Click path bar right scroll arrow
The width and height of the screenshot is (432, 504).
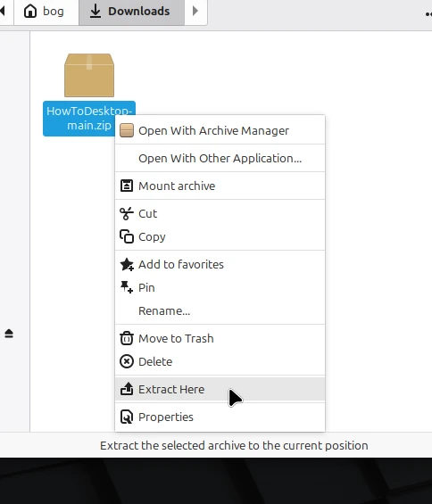click(x=195, y=12)
